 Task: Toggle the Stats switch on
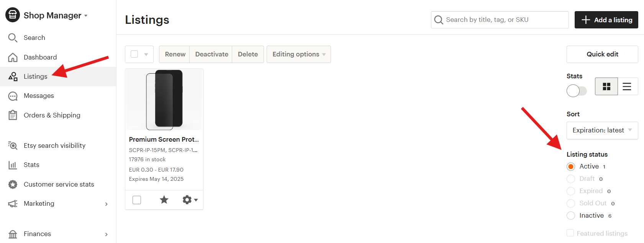[576, 91]
